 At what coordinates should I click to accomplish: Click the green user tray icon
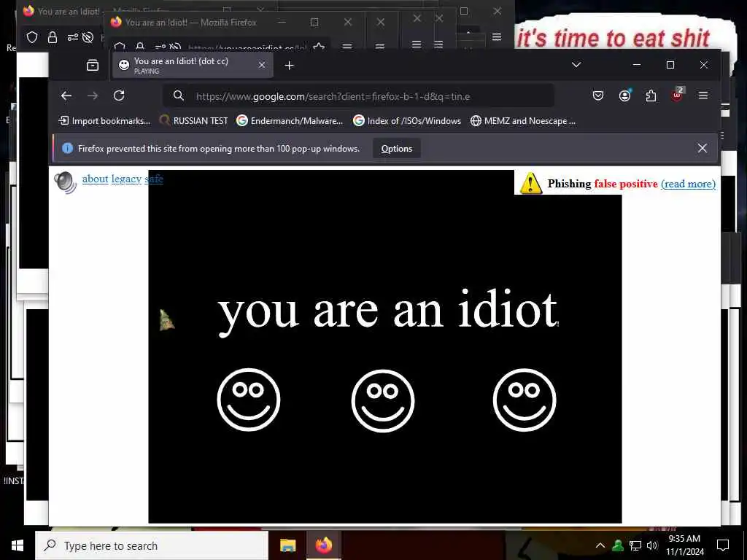[x=618, y=545]
